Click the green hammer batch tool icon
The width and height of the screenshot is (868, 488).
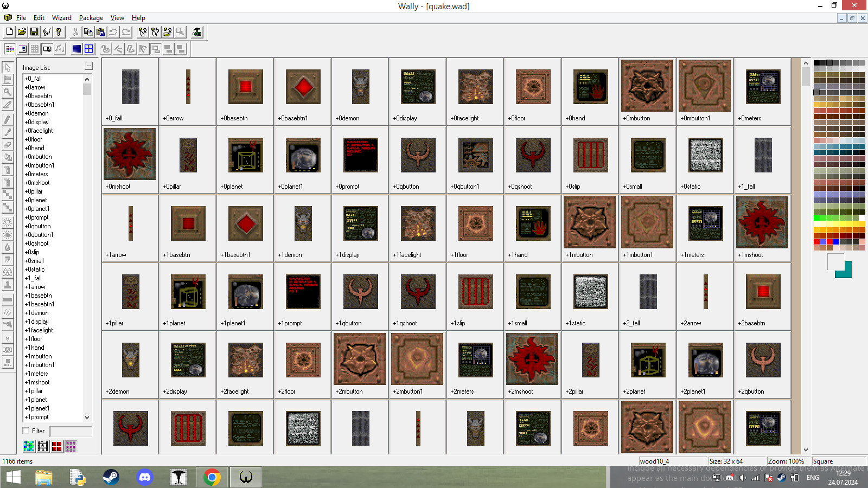click(196, 31)
